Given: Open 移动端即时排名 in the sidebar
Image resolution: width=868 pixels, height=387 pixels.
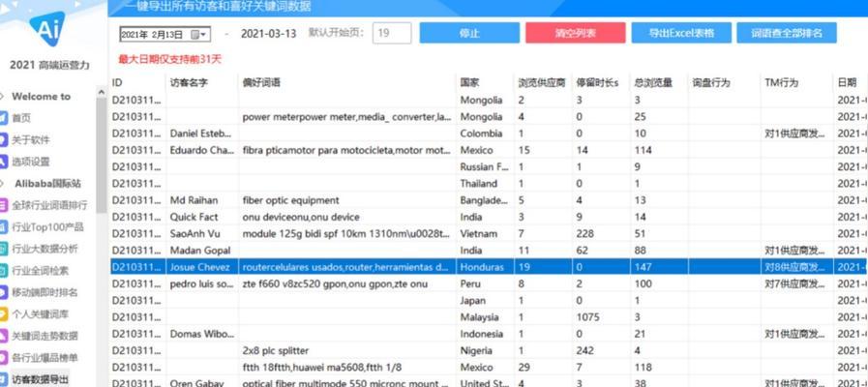Looking at the screenshot, I should pyautogui.click(x=45, y=292).
